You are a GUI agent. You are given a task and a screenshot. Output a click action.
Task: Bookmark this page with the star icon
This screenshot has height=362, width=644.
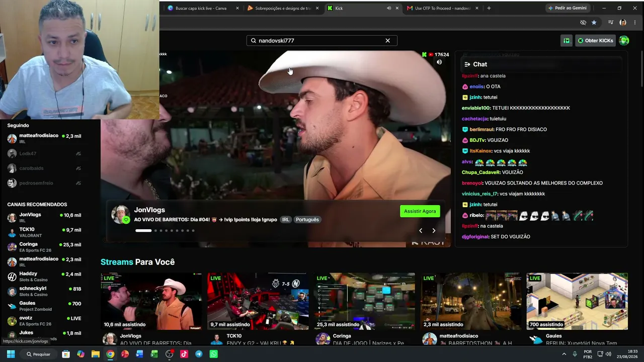coord(594,23)
